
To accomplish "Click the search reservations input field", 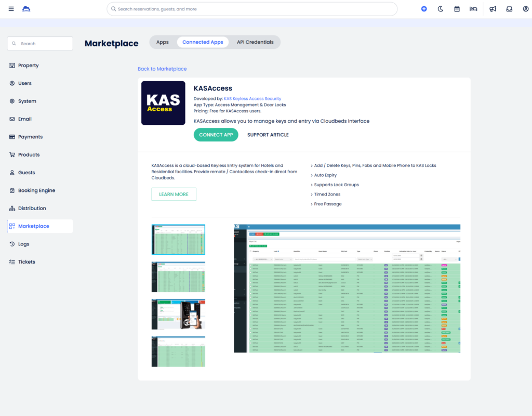I will [x=252, y=9].
